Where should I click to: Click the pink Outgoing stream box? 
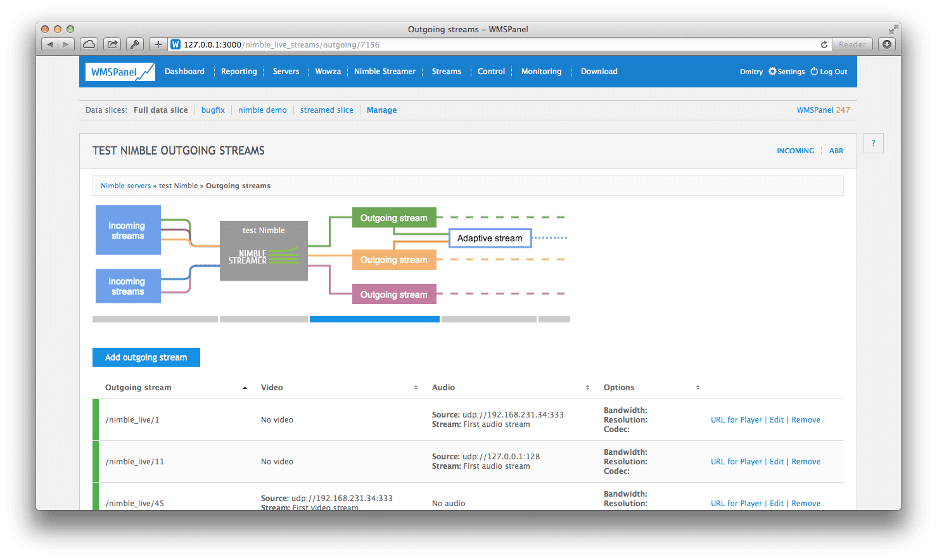click(x=394, y=295)
